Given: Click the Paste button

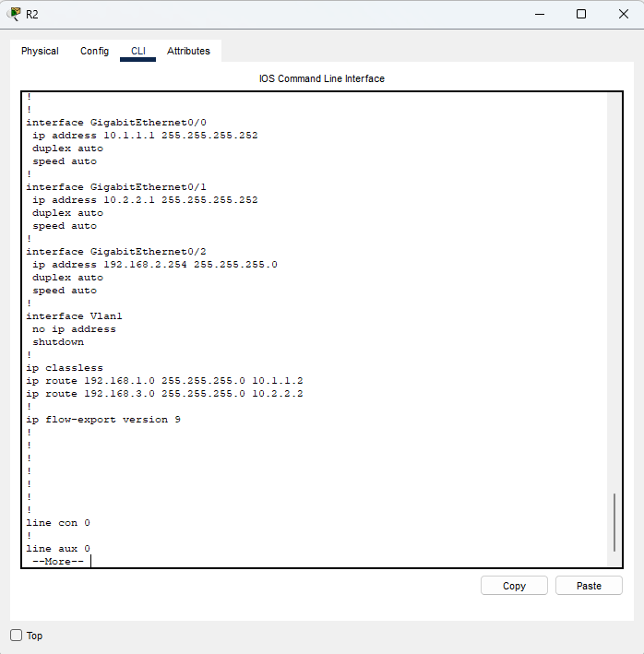Looking at the screenshot, I should point(589,586).
